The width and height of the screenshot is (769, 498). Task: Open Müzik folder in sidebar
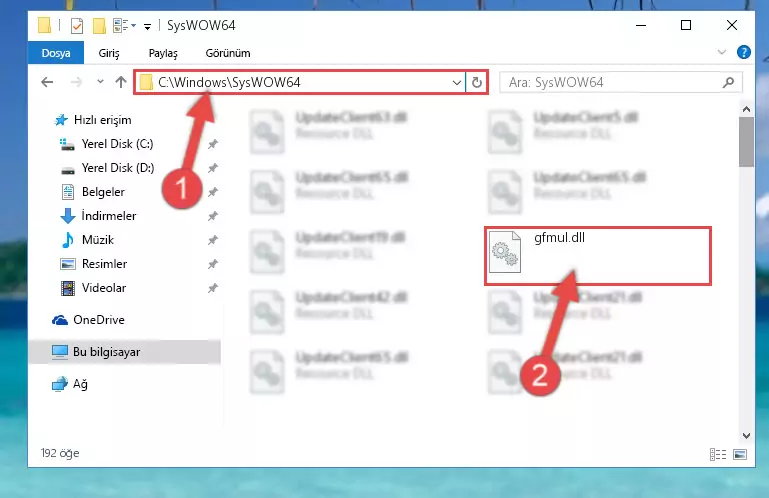point(98,240)
